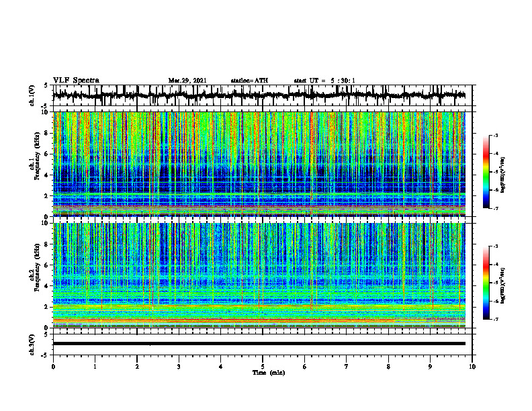The image size is (532, 411).
Task: Click the ch.1 color bar "log(PSD)" unit label
Action: (503, 175)
